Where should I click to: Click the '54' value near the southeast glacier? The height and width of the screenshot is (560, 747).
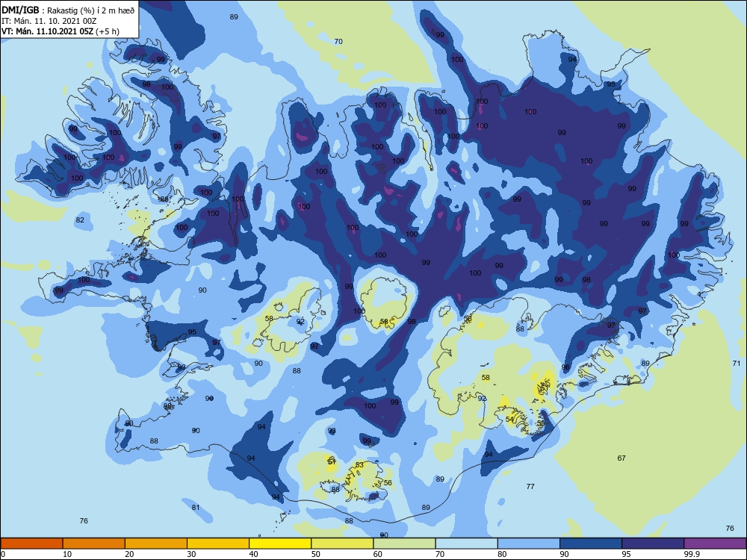coord(509,420)
